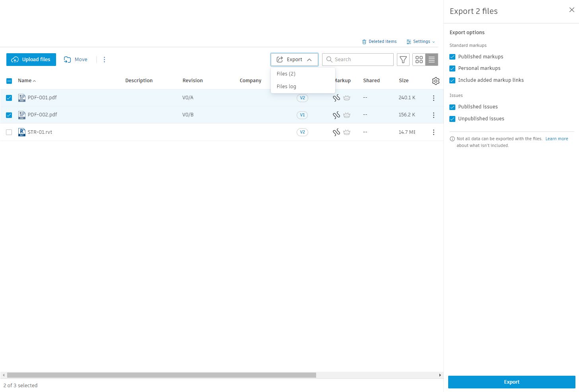Open more options for STR-01.rvt row

click(433, 132)
